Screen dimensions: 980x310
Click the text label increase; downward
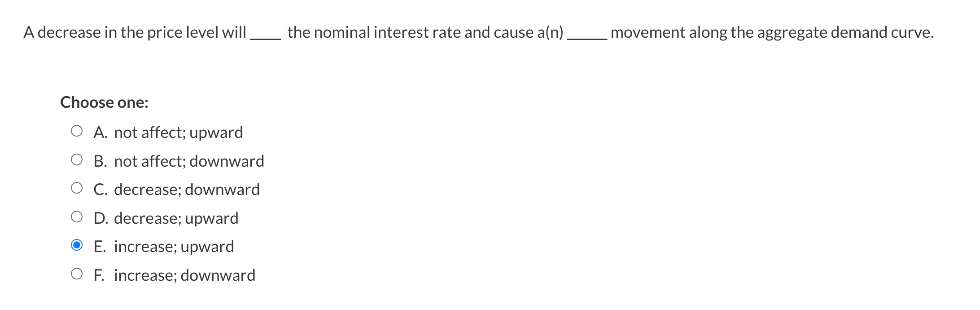pos(184,275)
